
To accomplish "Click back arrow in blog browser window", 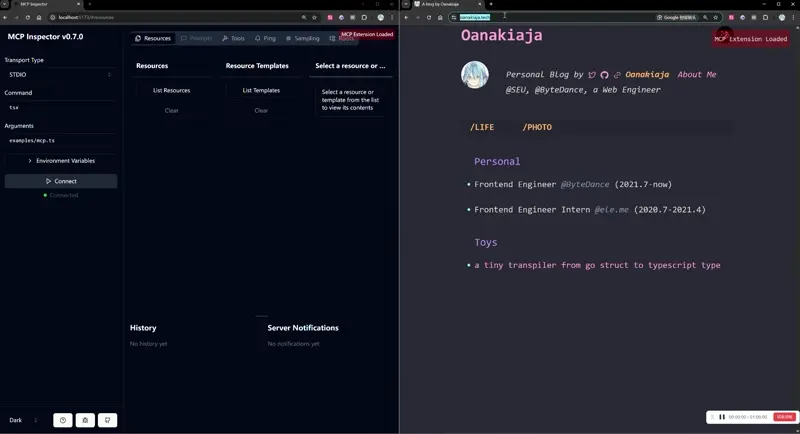I will click(406, 17).
